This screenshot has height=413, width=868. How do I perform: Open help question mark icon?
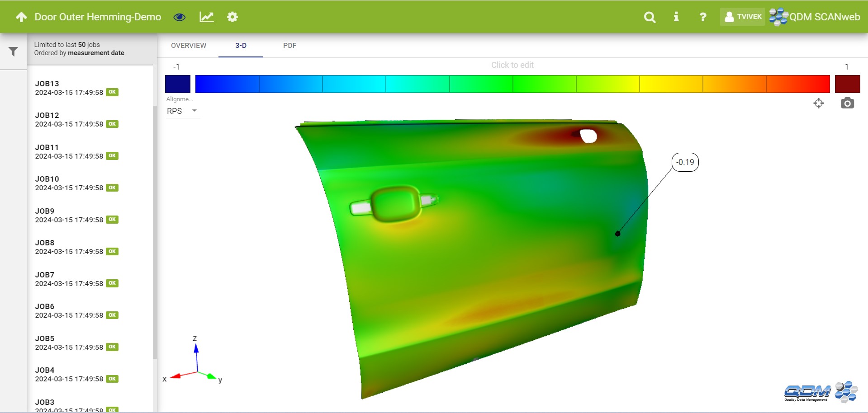coord(703,17)
